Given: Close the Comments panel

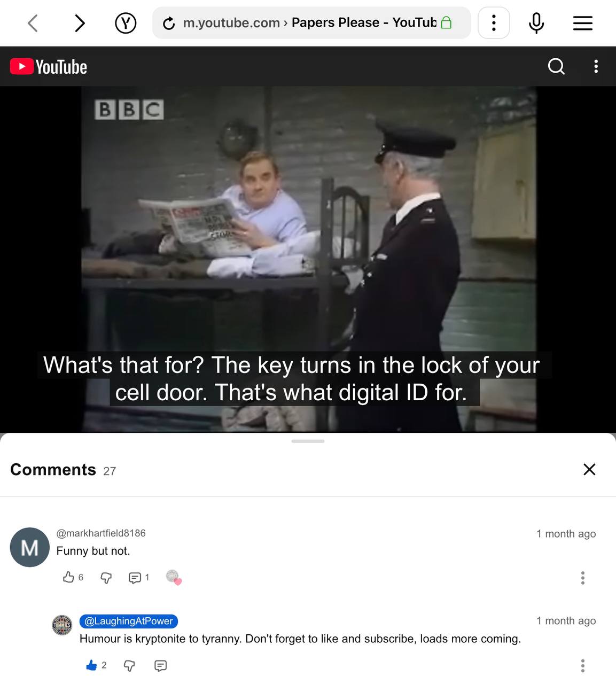Looking at the screenshot, I should click(589, 469).
